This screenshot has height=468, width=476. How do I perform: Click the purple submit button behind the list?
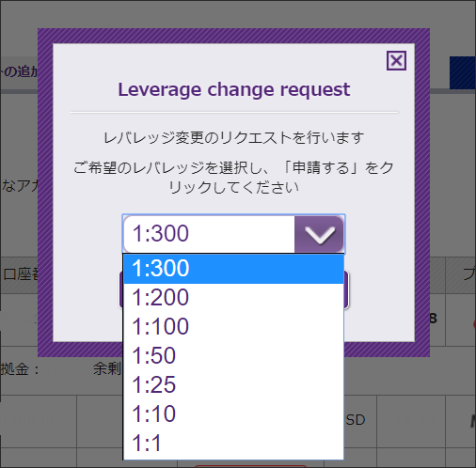pos(346,289)
